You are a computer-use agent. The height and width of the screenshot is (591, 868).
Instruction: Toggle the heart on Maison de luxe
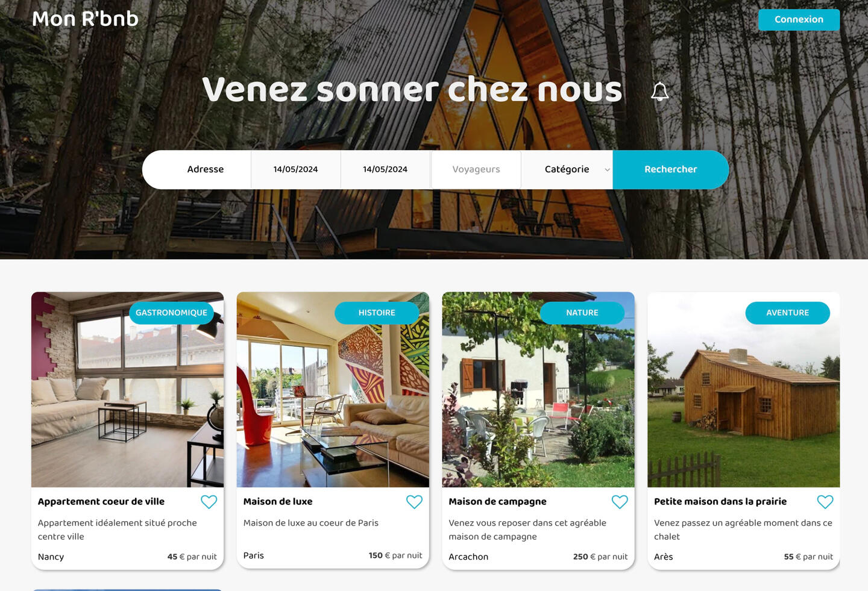tap(414, 502)
